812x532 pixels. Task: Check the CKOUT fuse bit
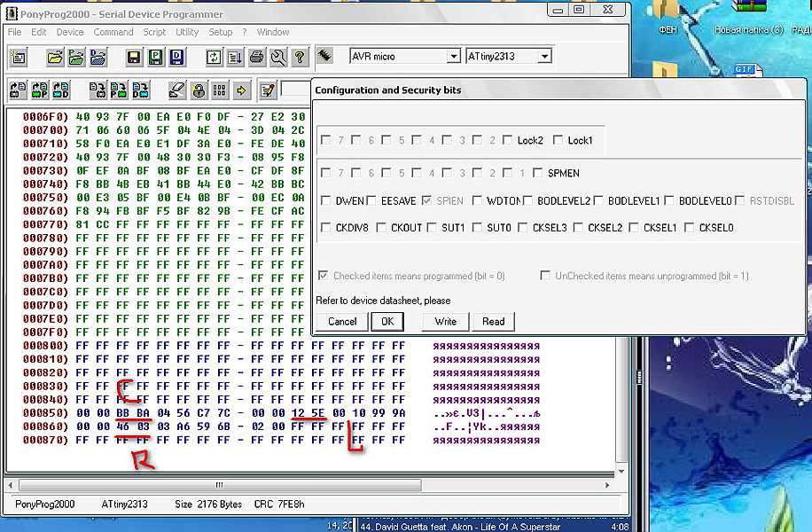pyautogui.click(x=381, y=228)
